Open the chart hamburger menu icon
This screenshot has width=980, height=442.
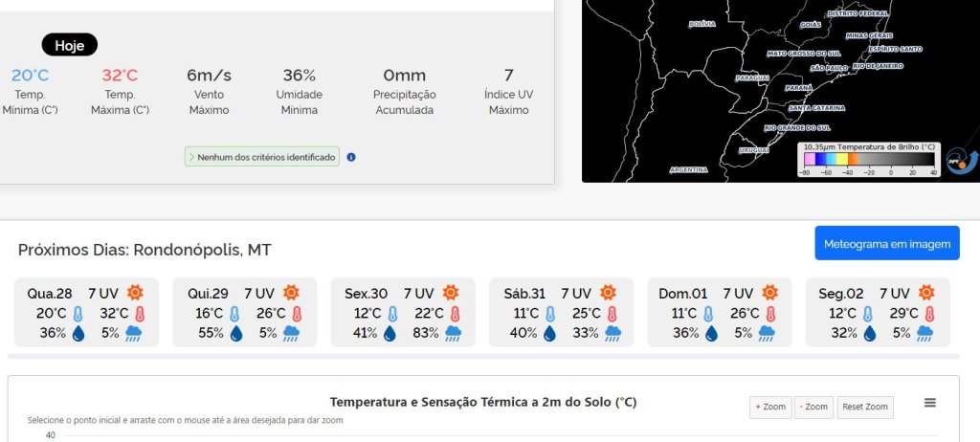click(930, 403)
